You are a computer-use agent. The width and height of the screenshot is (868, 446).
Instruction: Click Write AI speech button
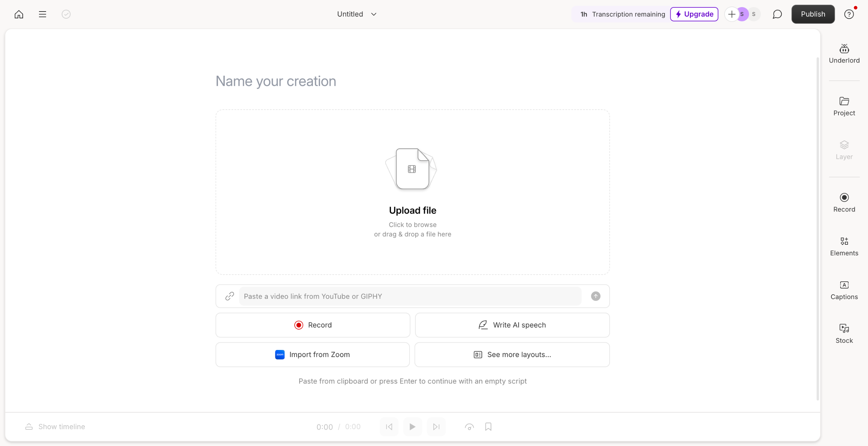point(512,325)
